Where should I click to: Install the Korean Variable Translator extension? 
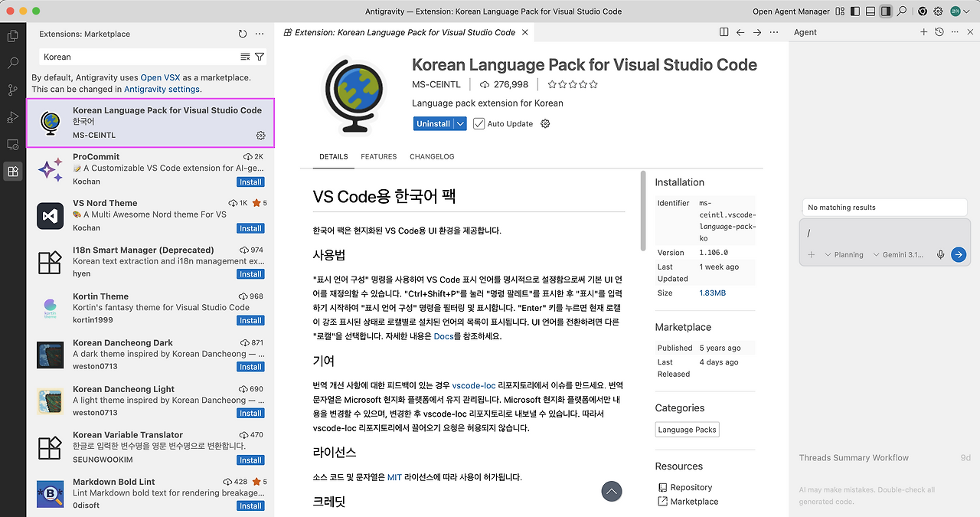pyautogui.click(x=250, y=460)
